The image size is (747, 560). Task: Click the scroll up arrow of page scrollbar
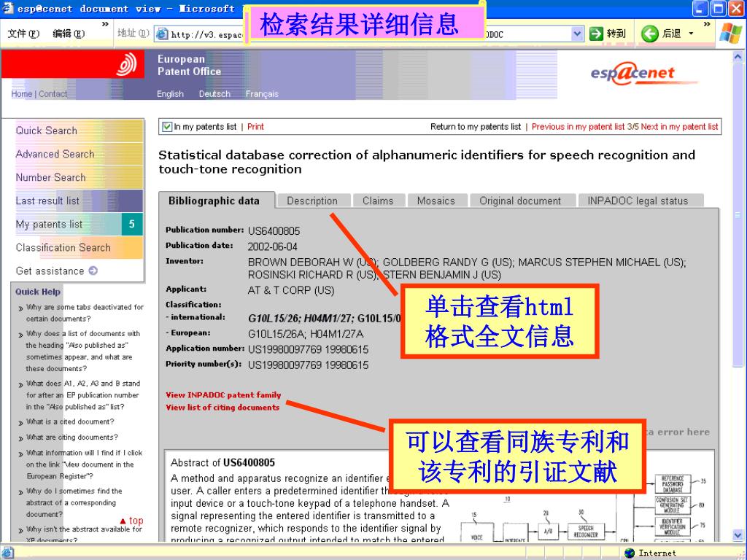(738, 57)
